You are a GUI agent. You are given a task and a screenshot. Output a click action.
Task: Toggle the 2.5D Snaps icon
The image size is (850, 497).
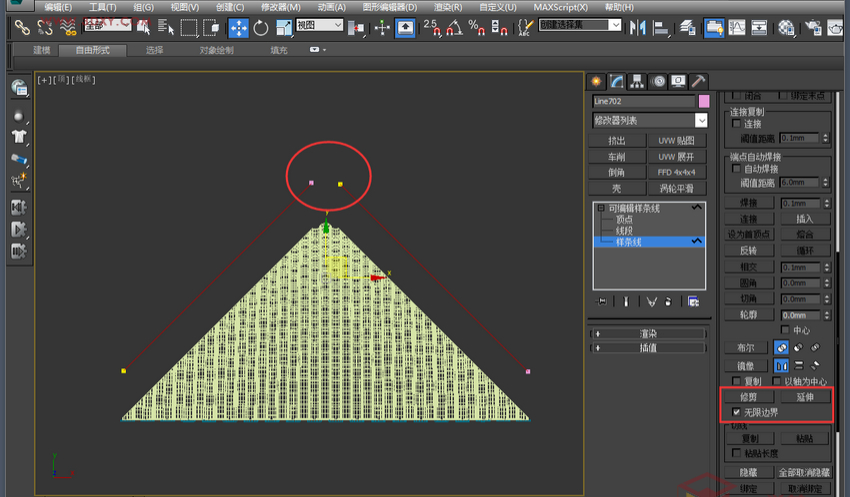click(432, 27)
